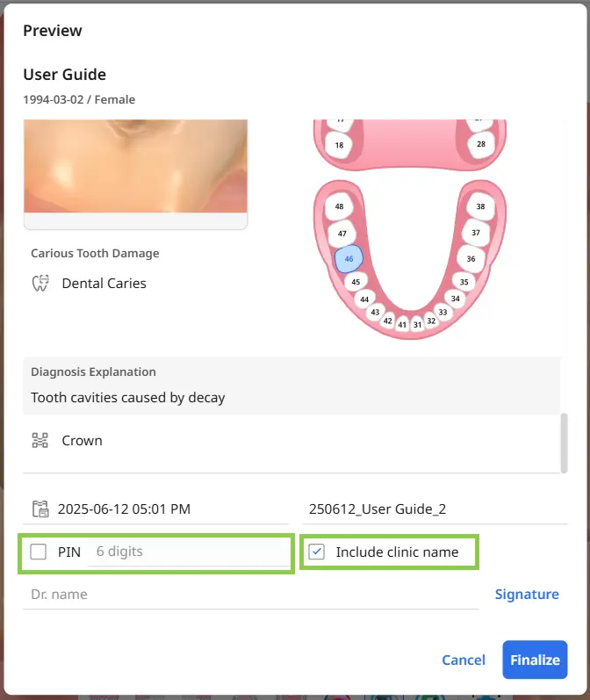Click the Carious Tooth Damage heading

click(95, 253)
